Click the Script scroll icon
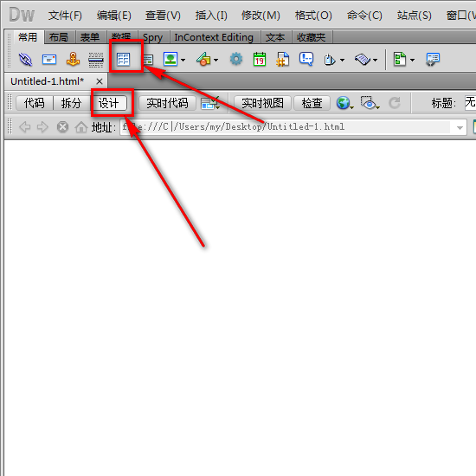Image resolution: width=476 pixels, height=476 pixels. tap(363, 60)
